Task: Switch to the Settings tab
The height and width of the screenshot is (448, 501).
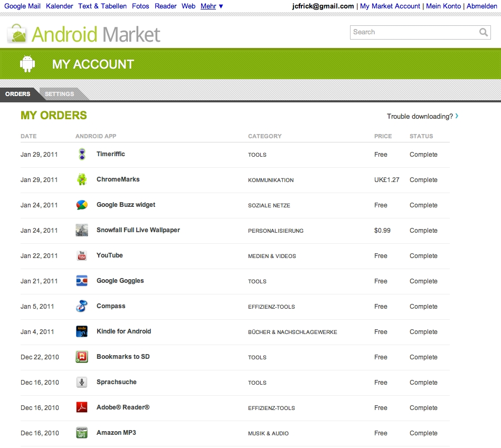Action: (x=60, y=94)
